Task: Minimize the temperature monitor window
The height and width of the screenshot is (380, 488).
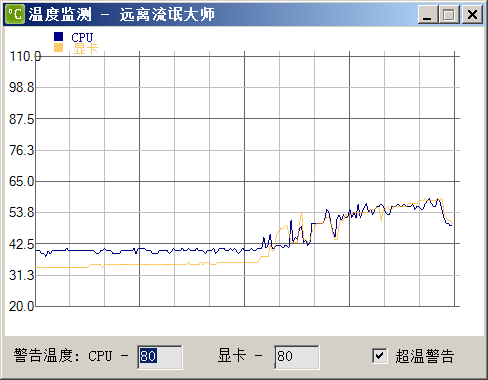Action: pyautogui.click(x=428, y=14)
